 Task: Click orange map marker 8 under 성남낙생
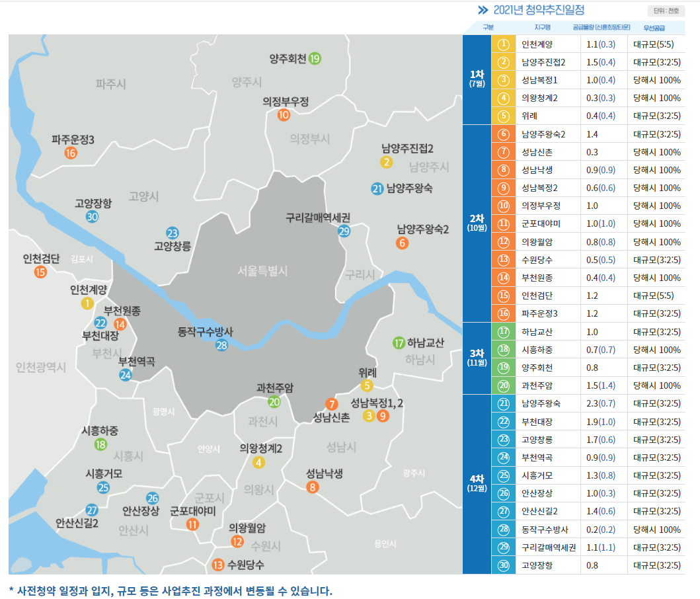pyautogui.click(x=313, y=487)
